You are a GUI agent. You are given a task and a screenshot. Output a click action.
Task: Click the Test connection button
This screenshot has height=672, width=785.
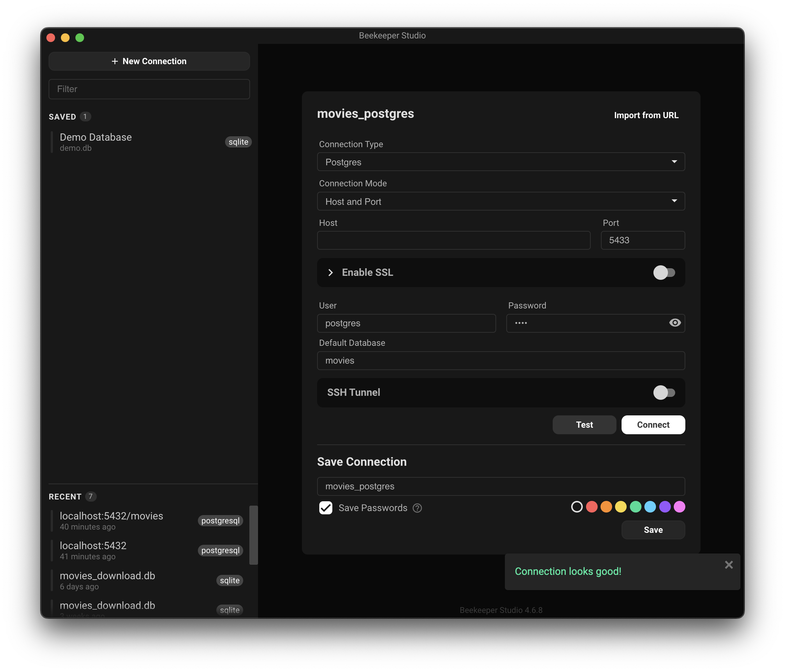[584, 425]
